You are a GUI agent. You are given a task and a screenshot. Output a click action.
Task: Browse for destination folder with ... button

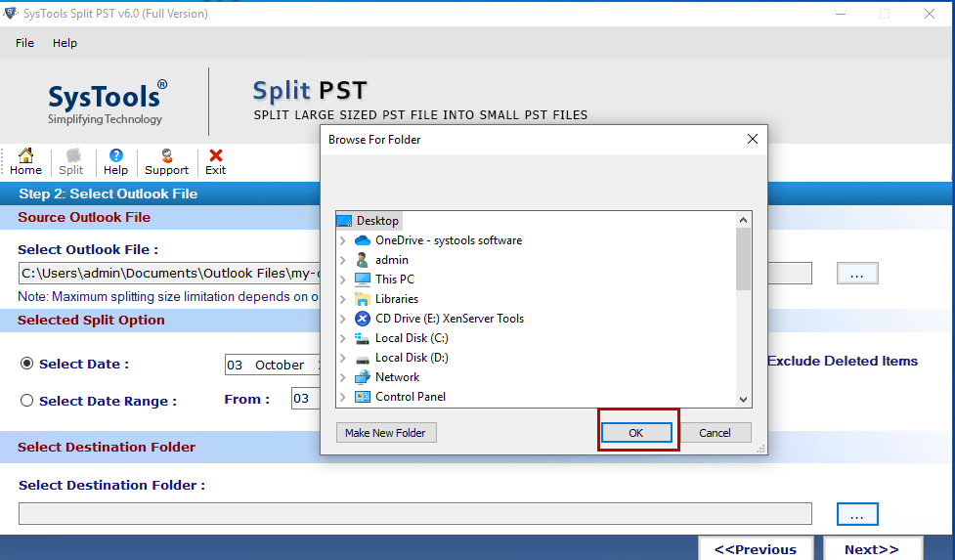857,514
